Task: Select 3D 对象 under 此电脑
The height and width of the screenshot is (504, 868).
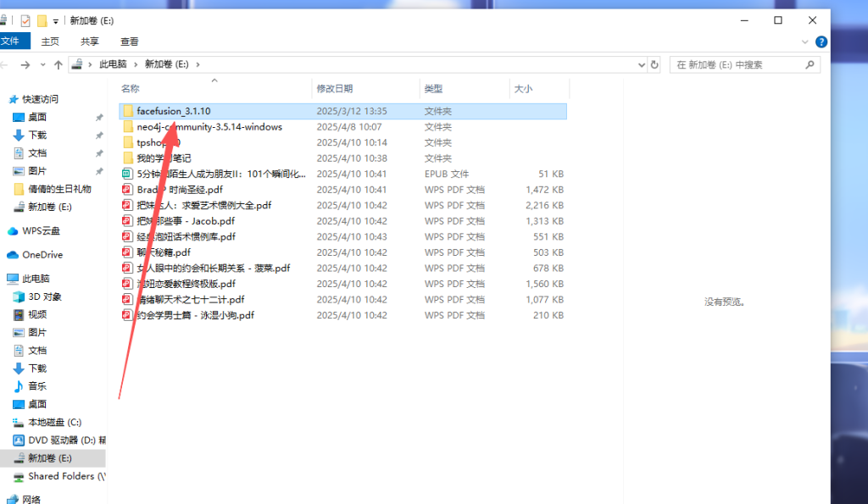Action: (44, 296)
